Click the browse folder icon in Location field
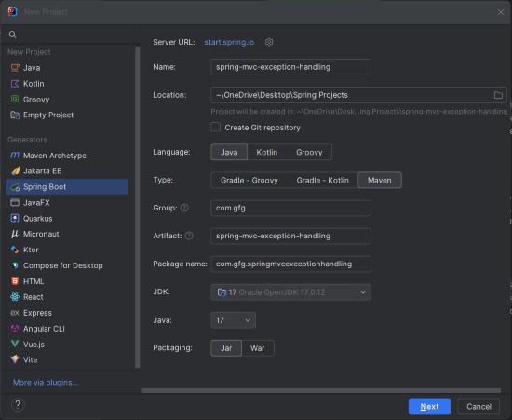This screenshot has height=420, width=512. click(498, 95)
